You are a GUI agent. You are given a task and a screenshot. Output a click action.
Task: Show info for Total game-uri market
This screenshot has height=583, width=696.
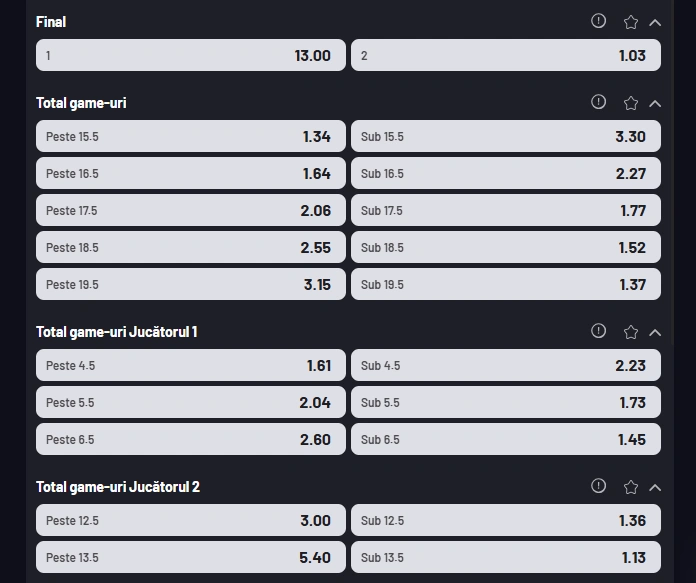pos(598,102)
